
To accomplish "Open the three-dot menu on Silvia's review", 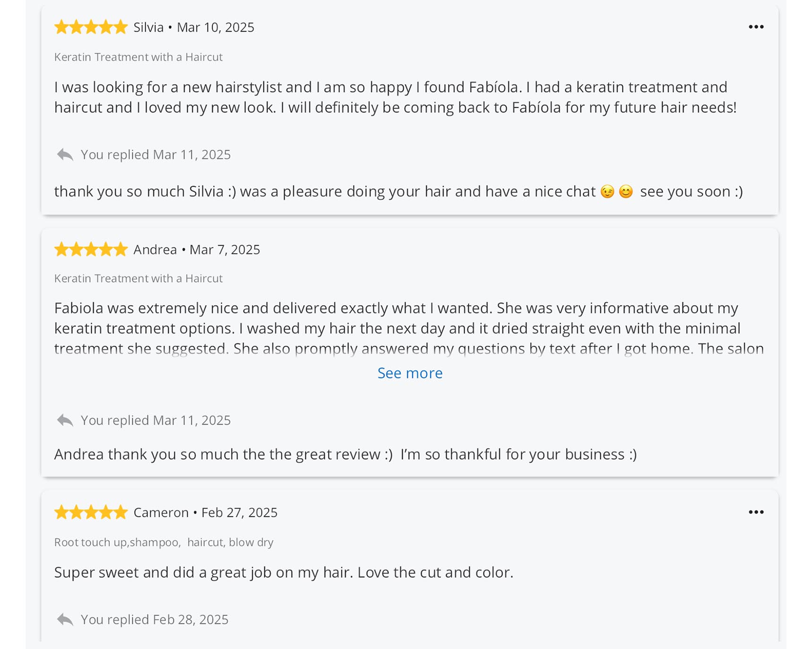I will [x=756, y=27].
